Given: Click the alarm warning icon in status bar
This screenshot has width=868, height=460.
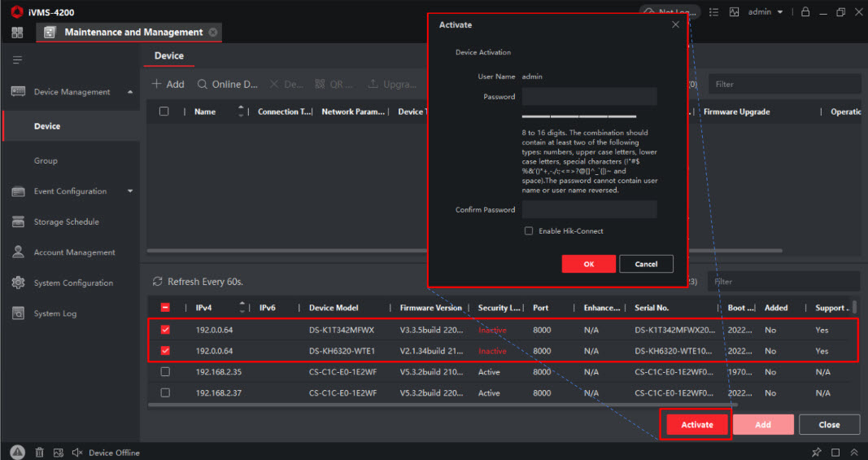Looking at the screenshot, I should click(18, 452).
